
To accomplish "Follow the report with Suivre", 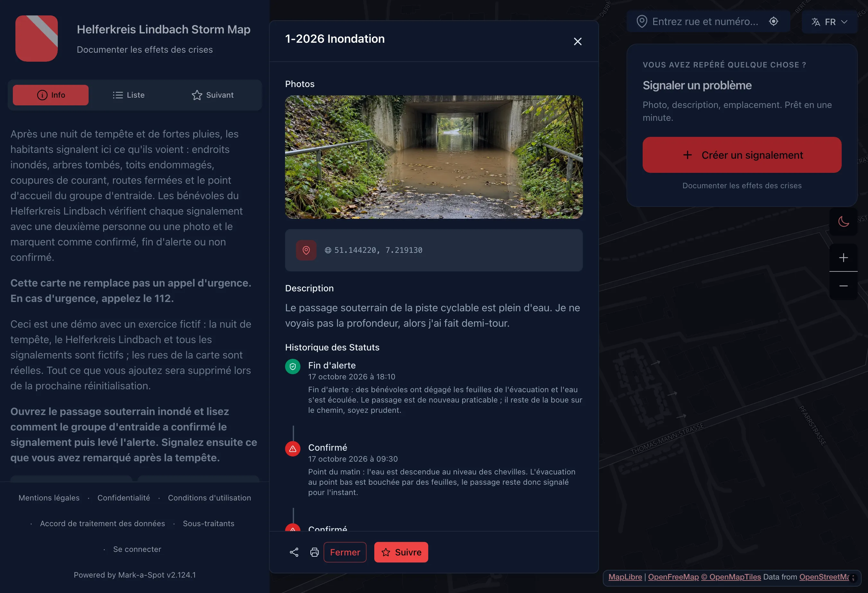I will [x=401, y=552].
